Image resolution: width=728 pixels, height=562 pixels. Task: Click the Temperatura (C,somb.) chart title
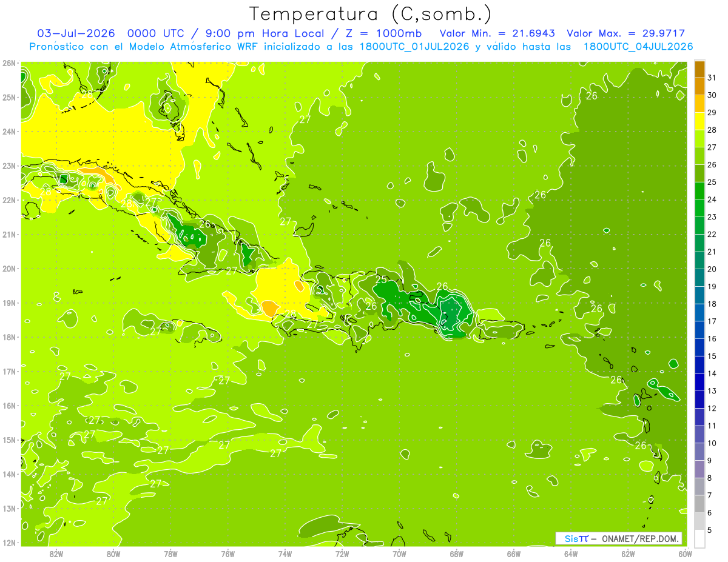click(x=370, y=13)
